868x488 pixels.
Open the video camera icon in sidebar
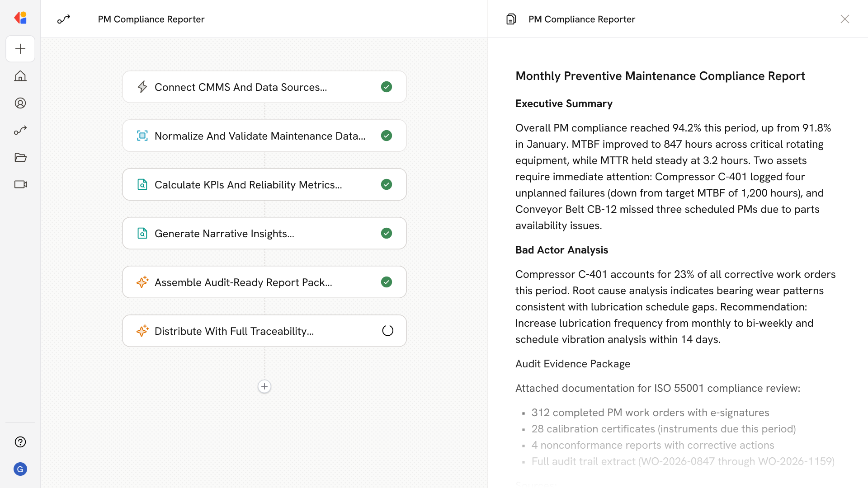tap(20, 184)
